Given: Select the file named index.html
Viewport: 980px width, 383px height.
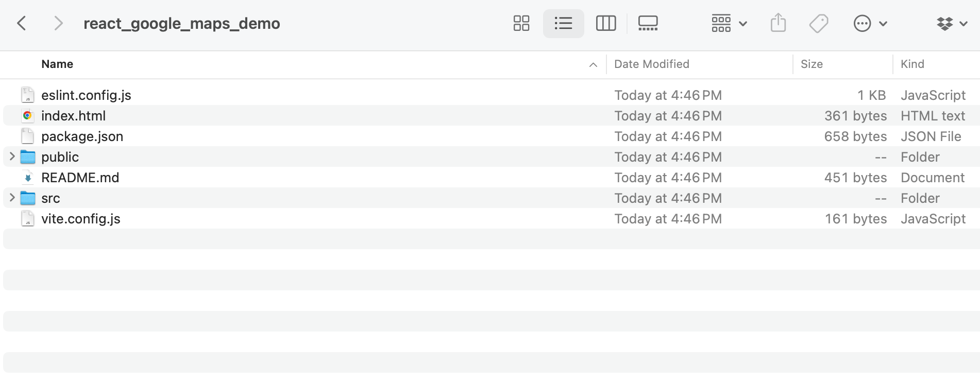Looking at the screenshot, I should coord(73,116).
